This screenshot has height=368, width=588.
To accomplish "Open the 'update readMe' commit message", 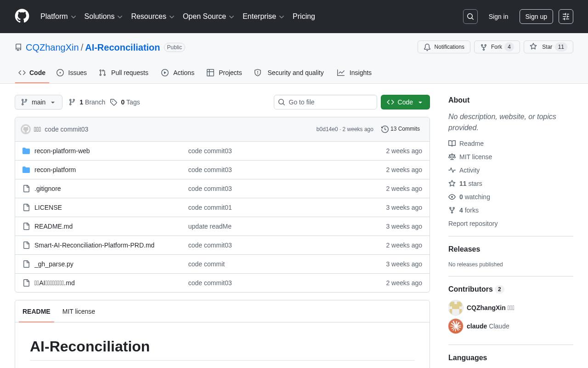I will pos(210,226).
